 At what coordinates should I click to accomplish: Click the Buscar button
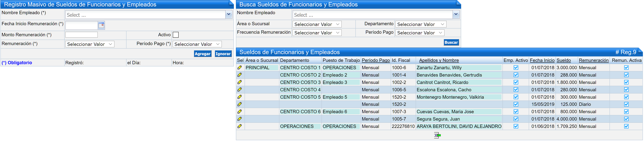(x=451, y=42)
